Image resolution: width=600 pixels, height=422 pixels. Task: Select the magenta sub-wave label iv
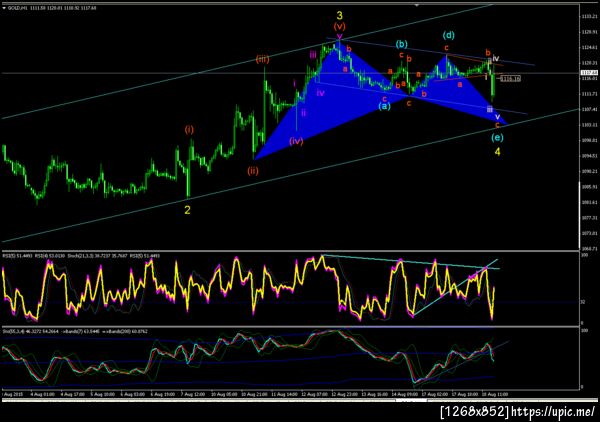[321, 93]
